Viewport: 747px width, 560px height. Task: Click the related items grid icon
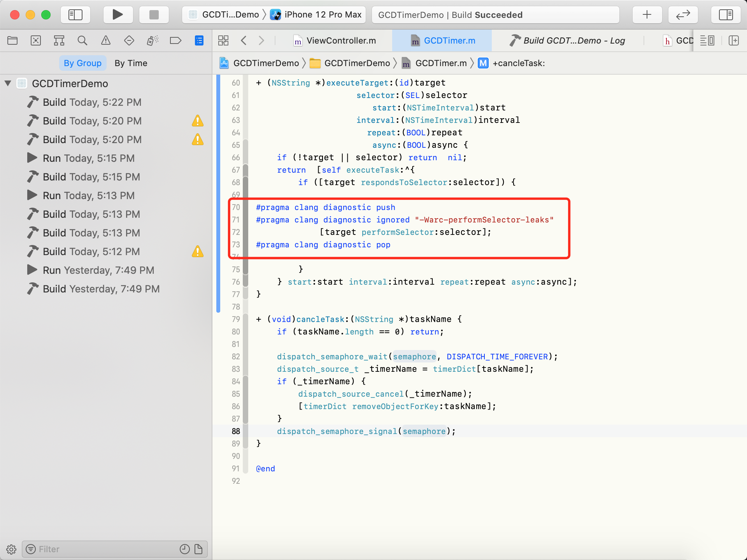tap(223, 40)
